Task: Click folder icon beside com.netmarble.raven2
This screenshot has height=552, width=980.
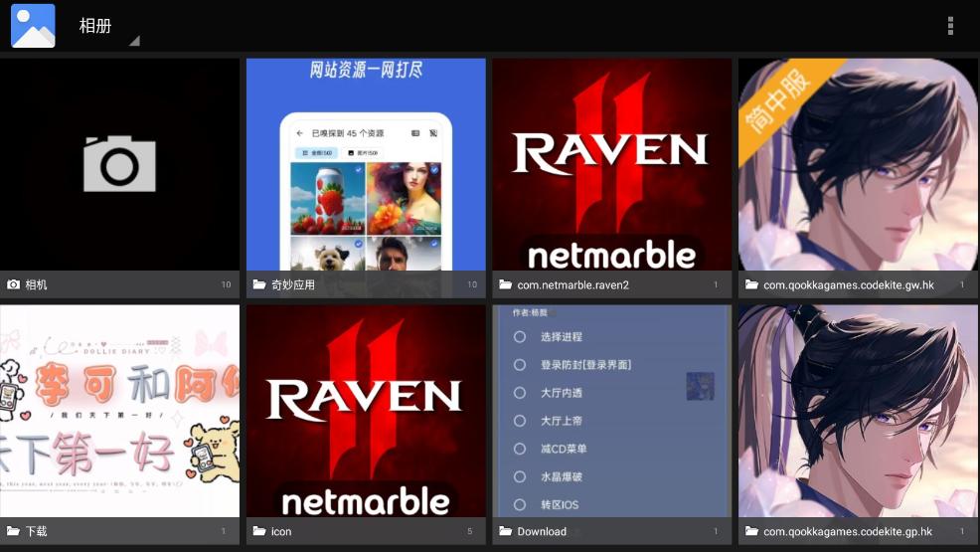Action: tap(506, 284)
